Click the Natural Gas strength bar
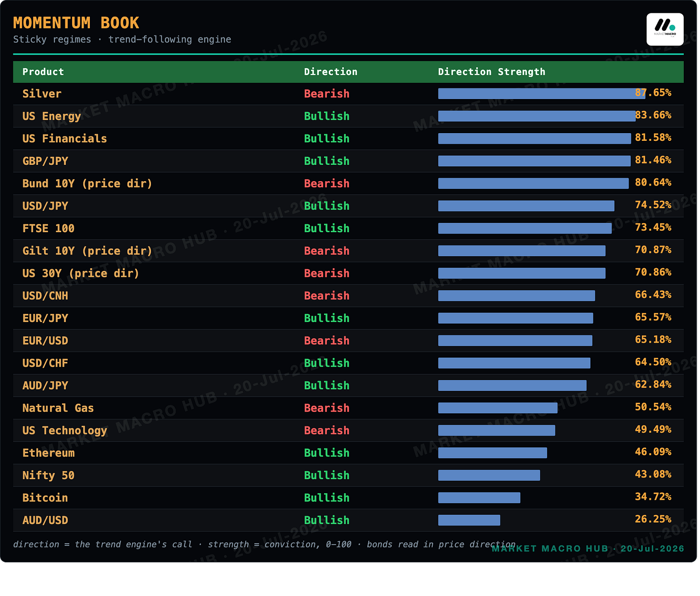The image size is (700, 596). point(498,408)
